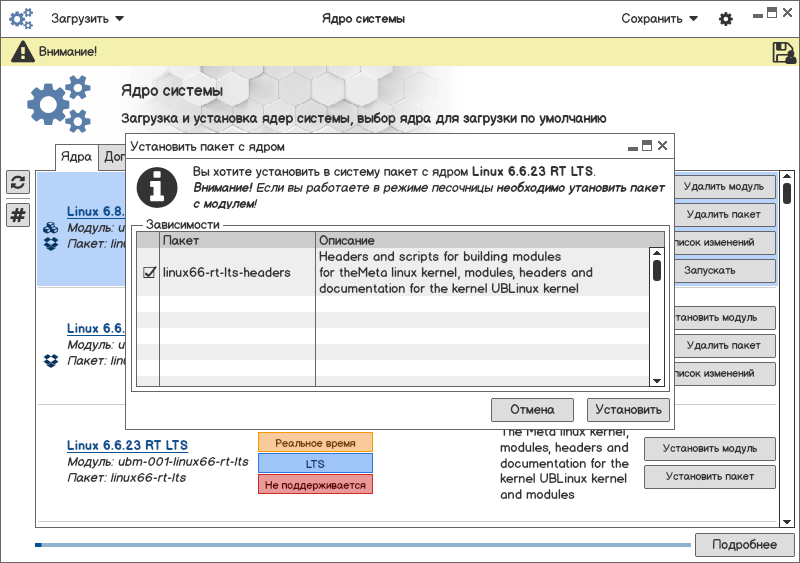Screen dimensions: 800x563
Task: Click the gears application icon in title bar
Action: [22, 19]
